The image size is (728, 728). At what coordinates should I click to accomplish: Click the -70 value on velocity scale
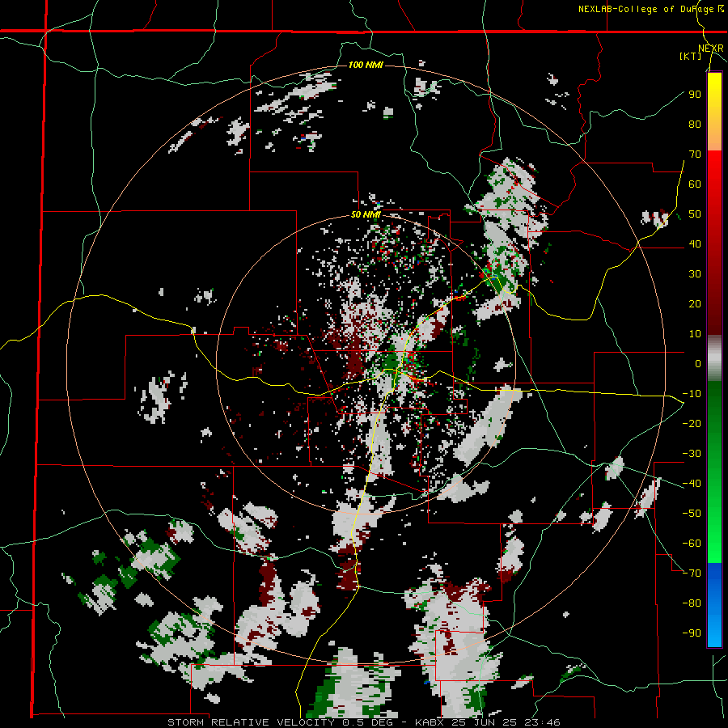click(x=692, y=574)
